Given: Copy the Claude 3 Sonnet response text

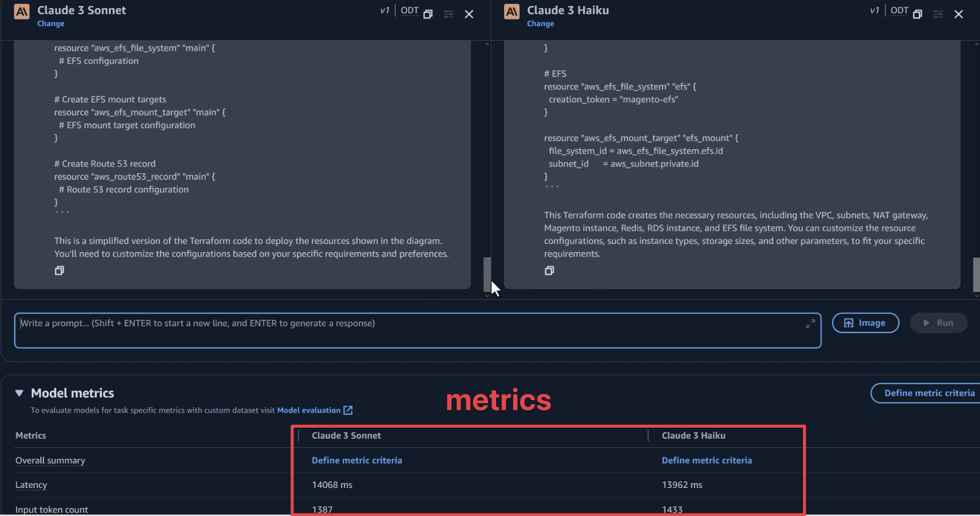Looking at the screenshot, I should tap(59, 271).
